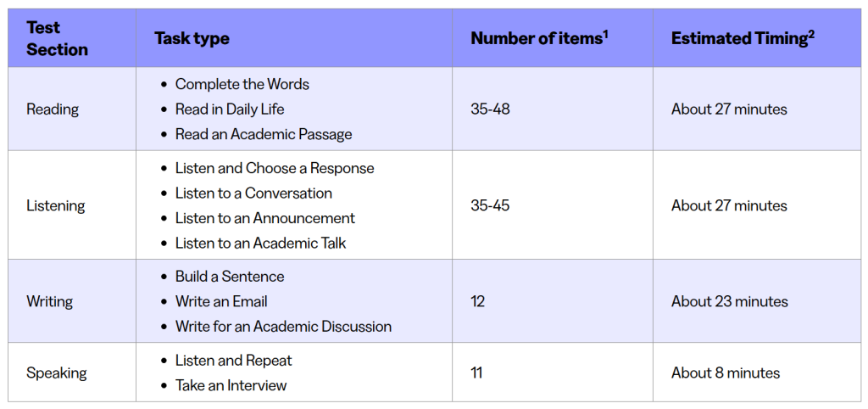Click Read an Academic Passage text
This screenshot has width=868, height=409.
click(x=263, y=134)
